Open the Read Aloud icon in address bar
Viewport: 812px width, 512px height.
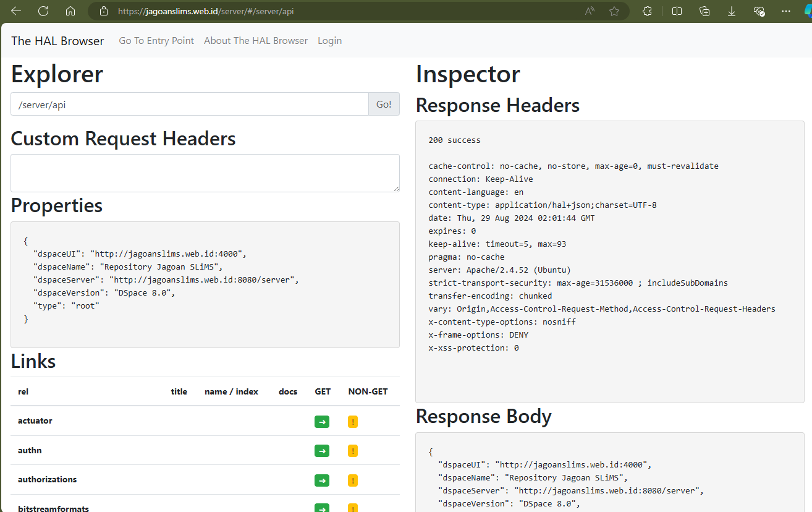[590, 11]
